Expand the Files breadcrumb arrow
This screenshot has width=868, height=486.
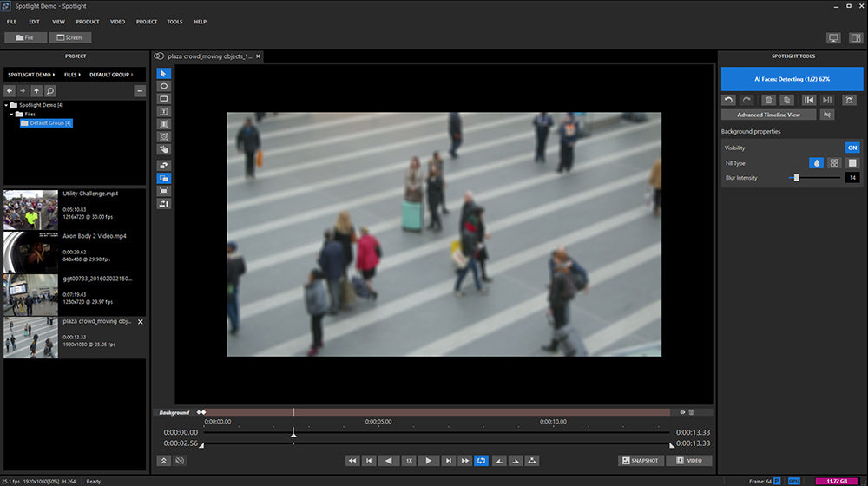pyautogui.click(x=81, y=75)
